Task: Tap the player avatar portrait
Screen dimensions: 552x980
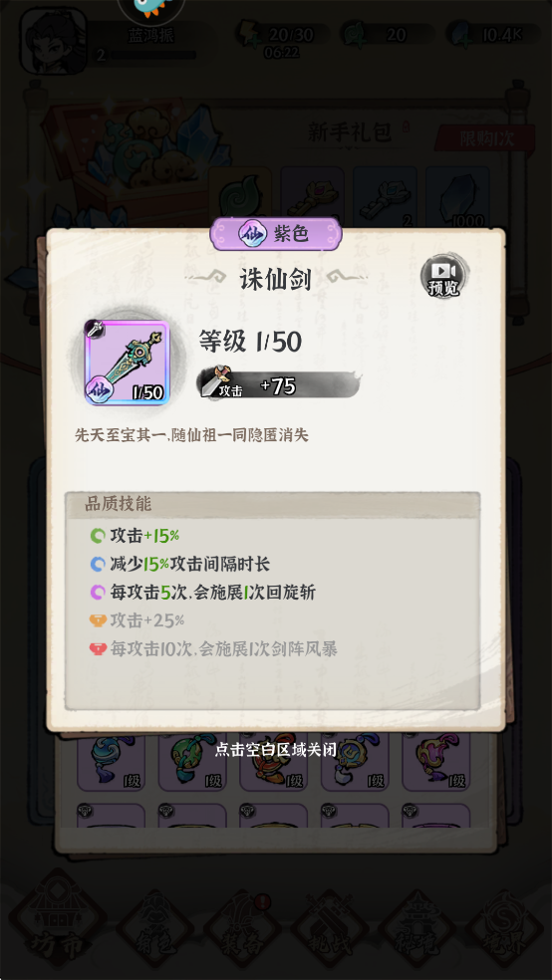Action: [54, 41]
